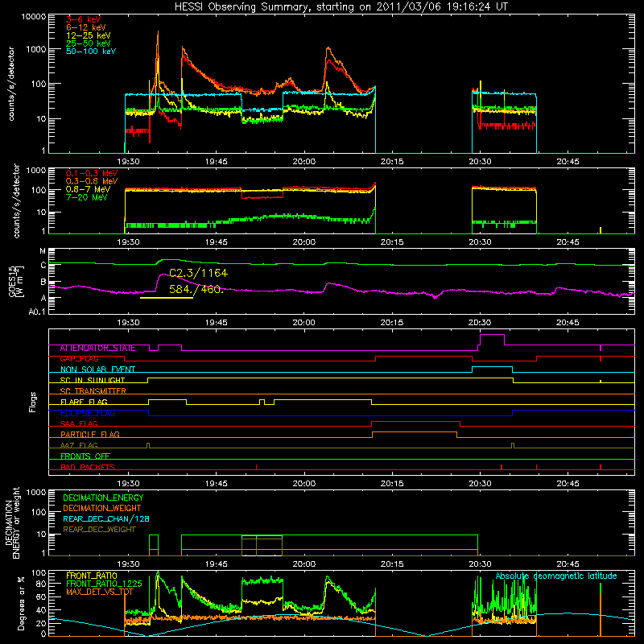Select the ECLIPSE_FLAG label
644x644 pixels.
88,413
